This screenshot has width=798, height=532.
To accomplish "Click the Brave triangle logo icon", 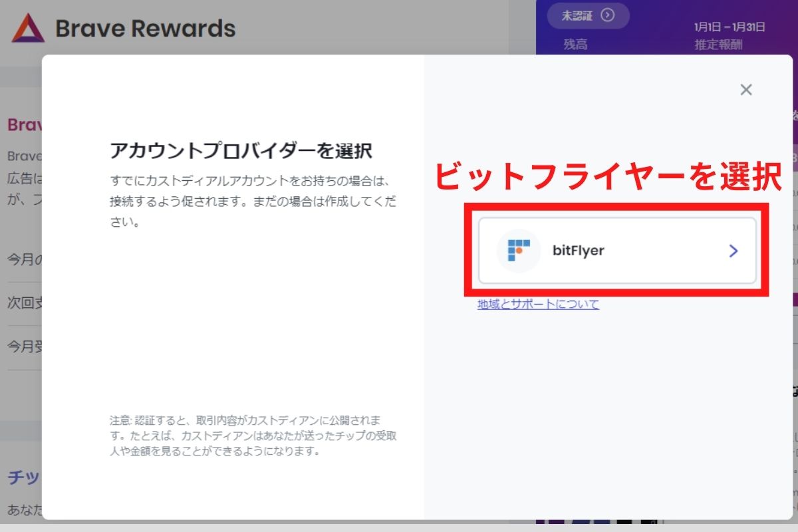I will coord(28,28).
